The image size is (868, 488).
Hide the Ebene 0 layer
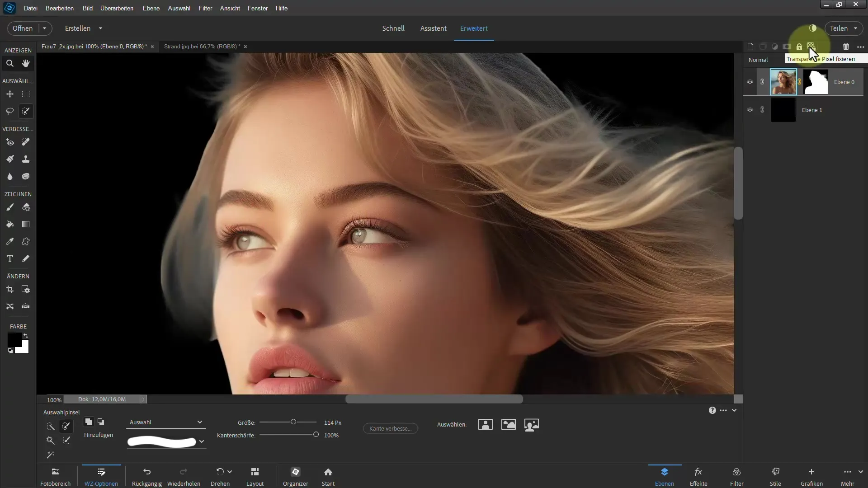click(750, 82)
